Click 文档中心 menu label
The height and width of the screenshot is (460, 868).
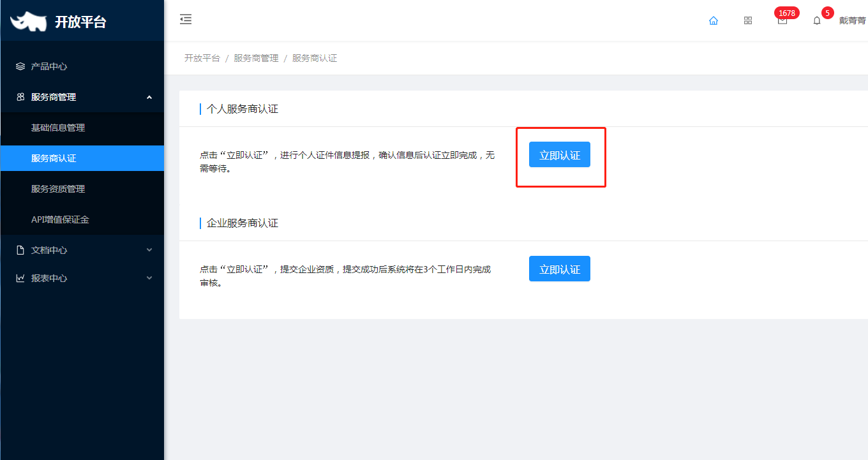pyautogui.click(x=49, y=250)
